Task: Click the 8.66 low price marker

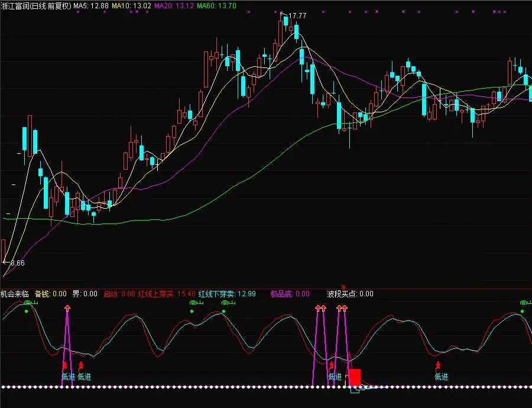Action: click(x=17, y=263)
